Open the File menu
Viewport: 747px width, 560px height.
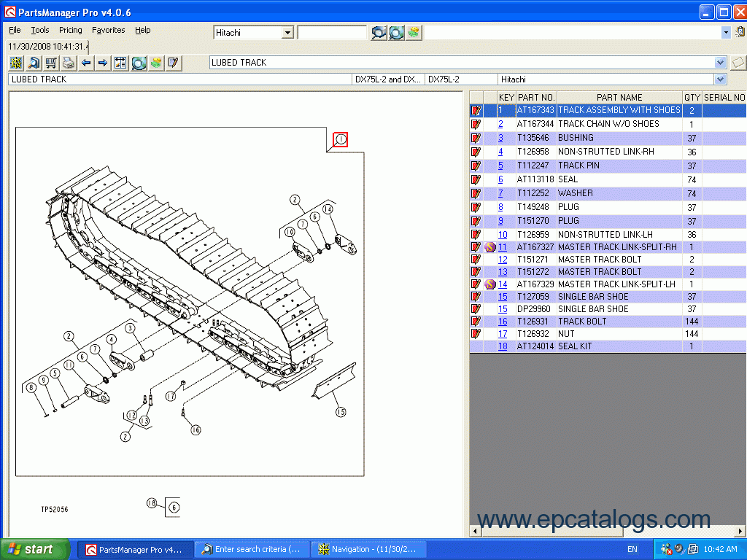pos(15,30)
